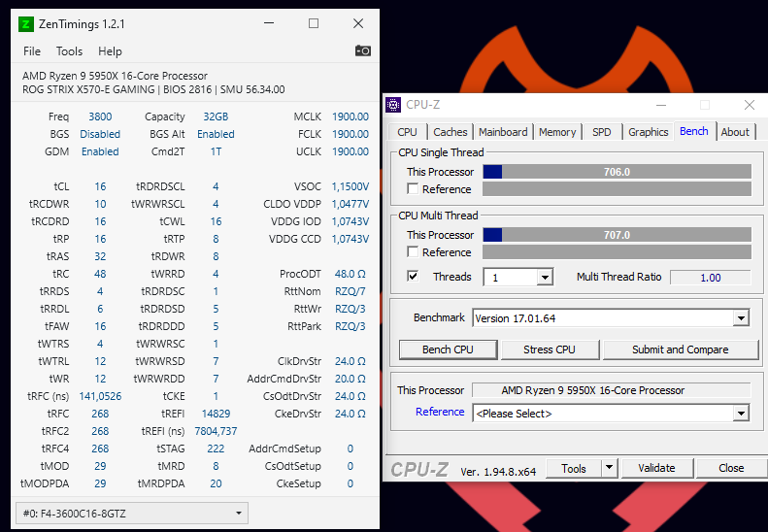Viewport: 768px width, 532px height.
Task: Click the Close button in CPU-Z footer
Action: 731,468
